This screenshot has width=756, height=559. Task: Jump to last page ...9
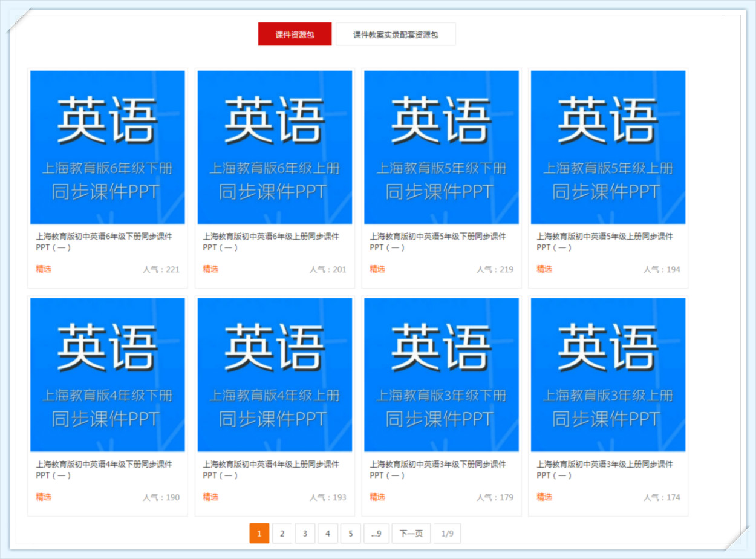(x=376, y=534)
